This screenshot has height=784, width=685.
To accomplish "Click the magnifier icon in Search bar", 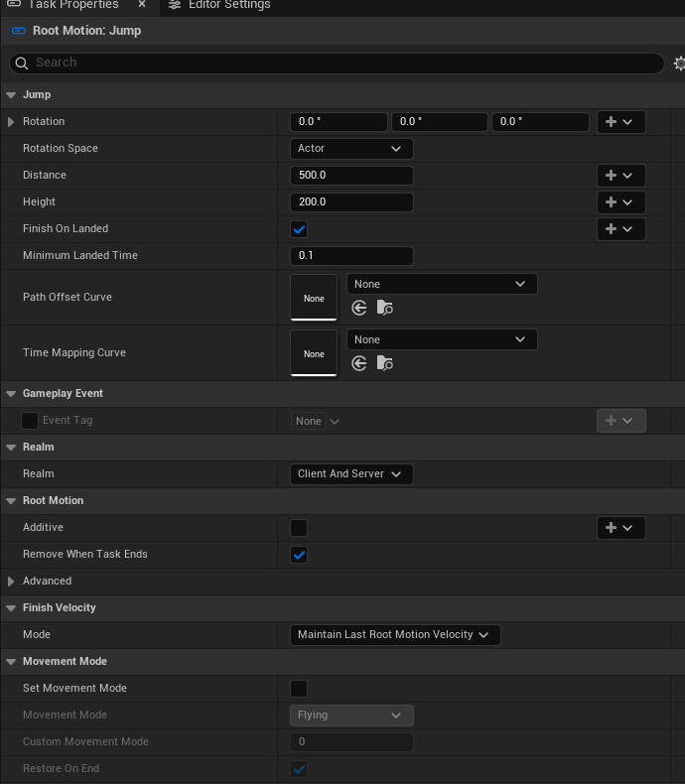I will (x=22, y=63).
